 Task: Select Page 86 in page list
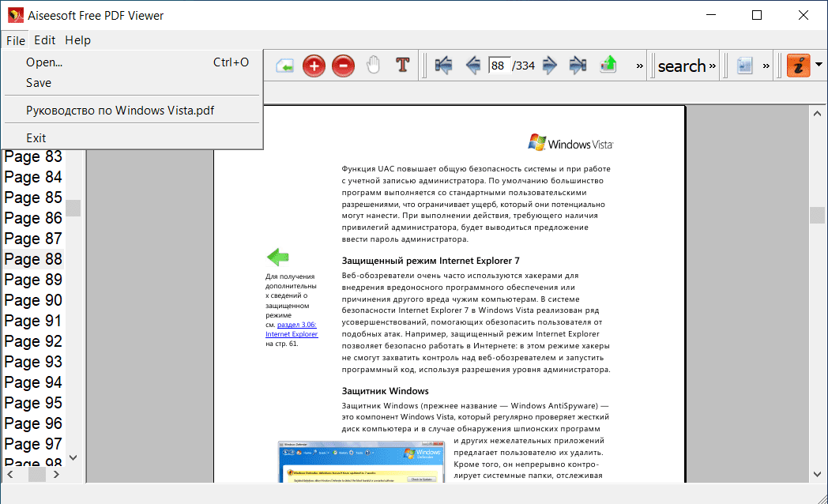(x=33, y=218)
